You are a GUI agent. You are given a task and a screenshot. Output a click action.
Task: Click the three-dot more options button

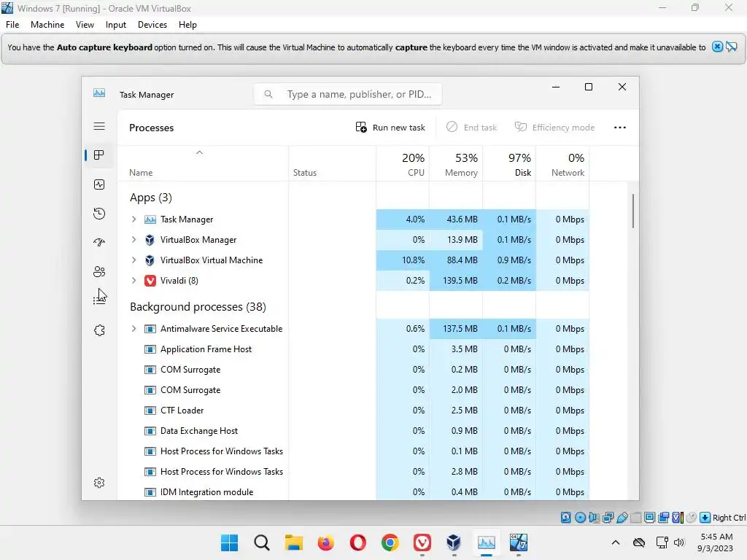tap(620, 127)
